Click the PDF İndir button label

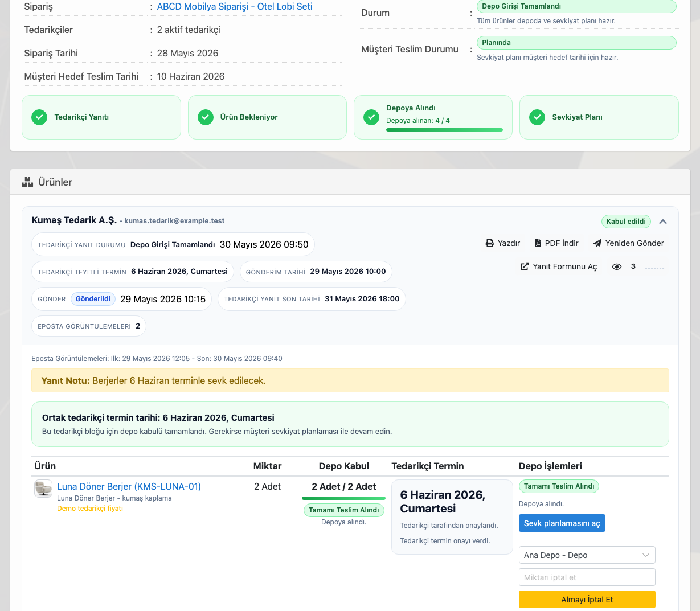tap(562, 243)
